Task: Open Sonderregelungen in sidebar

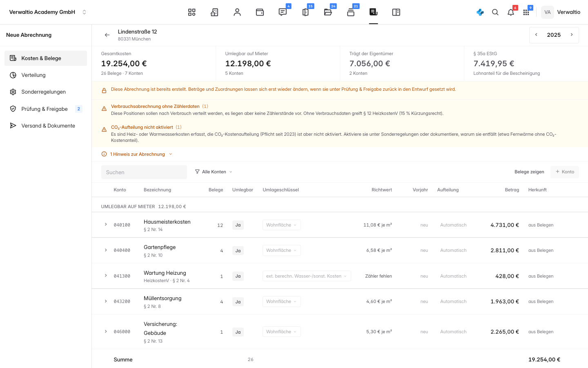Action: [46, 92]
